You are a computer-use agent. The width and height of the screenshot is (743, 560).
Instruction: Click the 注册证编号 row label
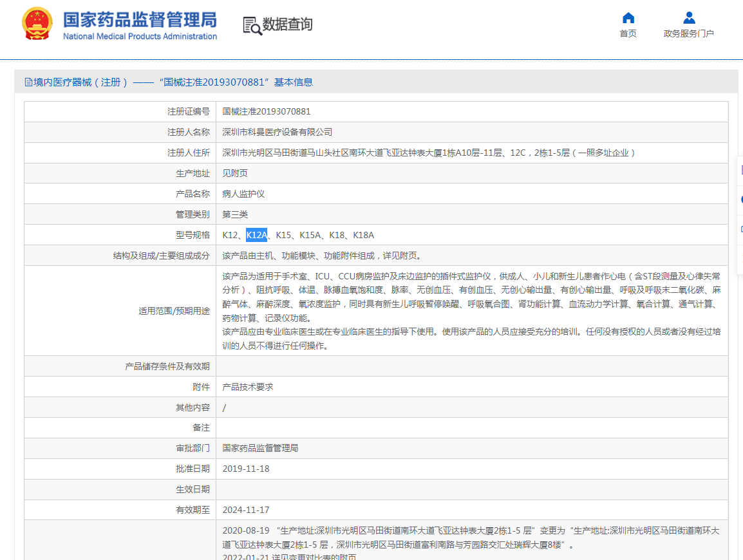tap(189, 112)
